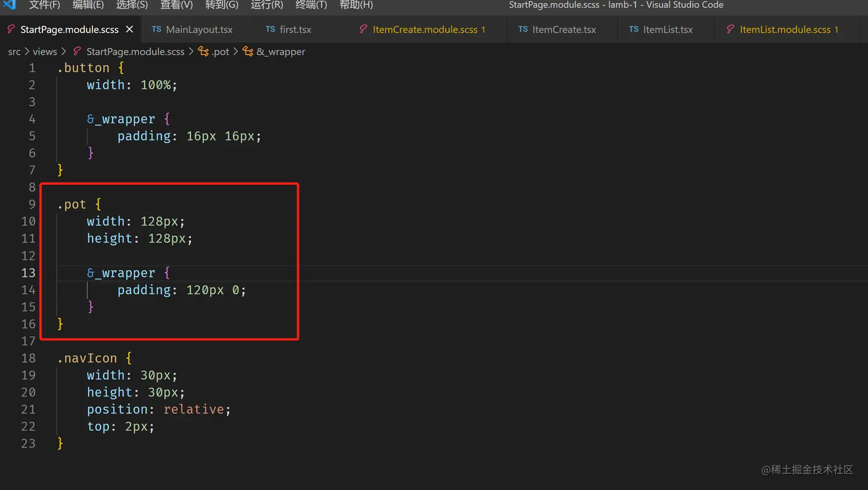Viewport: 868px width, 490px height.
Task: Open the StartPage.module.scss breadcrumb segment
Action: pyautogui.click(x=135, y=52)
